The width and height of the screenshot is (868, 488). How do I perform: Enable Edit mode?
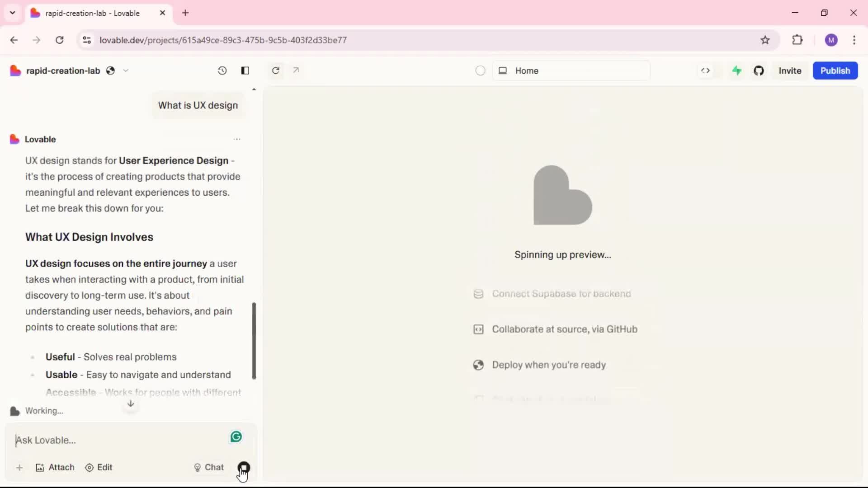pos(99,468)
